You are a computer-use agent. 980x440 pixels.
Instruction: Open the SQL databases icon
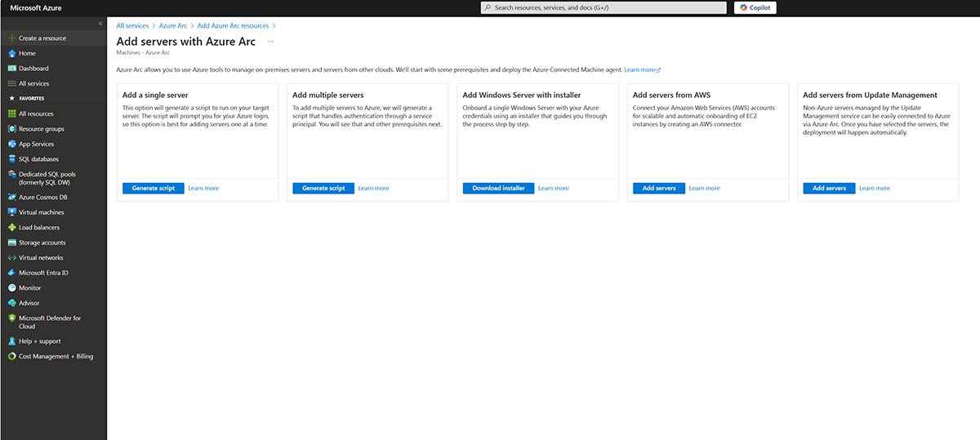[11, 159]
